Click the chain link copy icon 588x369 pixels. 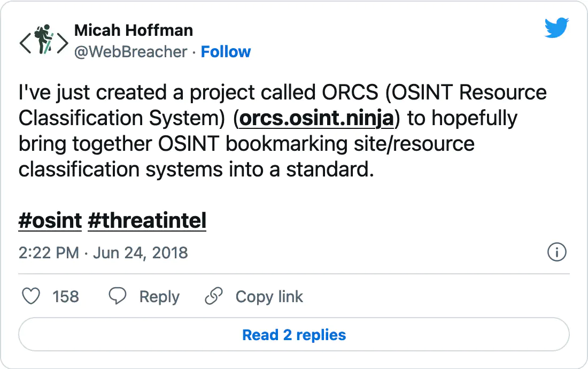point(214,296)
